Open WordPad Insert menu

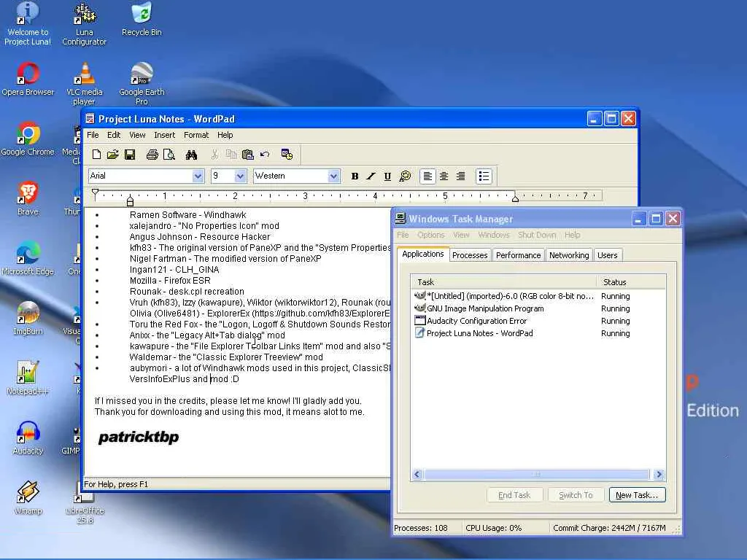[164, 135]
